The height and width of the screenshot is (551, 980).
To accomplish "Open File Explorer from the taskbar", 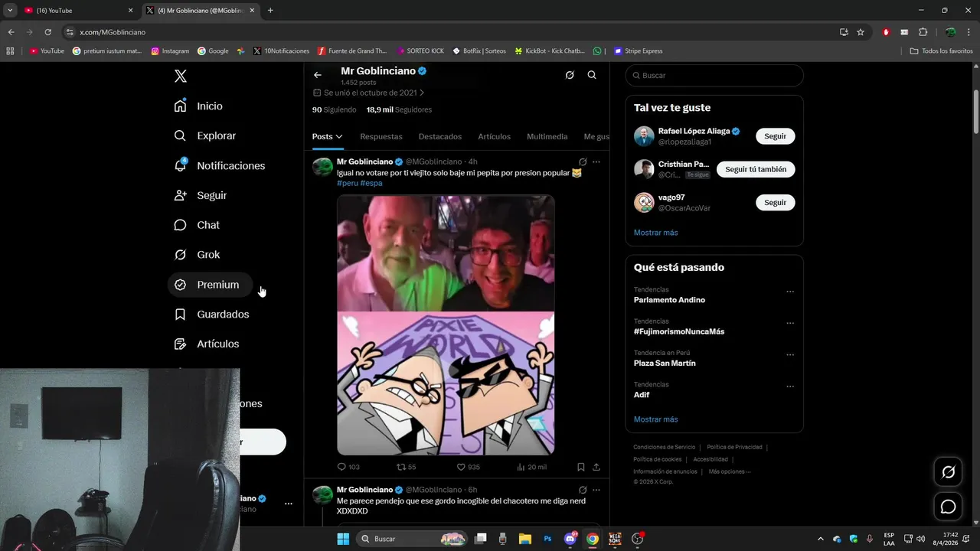I will tap(525, 539).
